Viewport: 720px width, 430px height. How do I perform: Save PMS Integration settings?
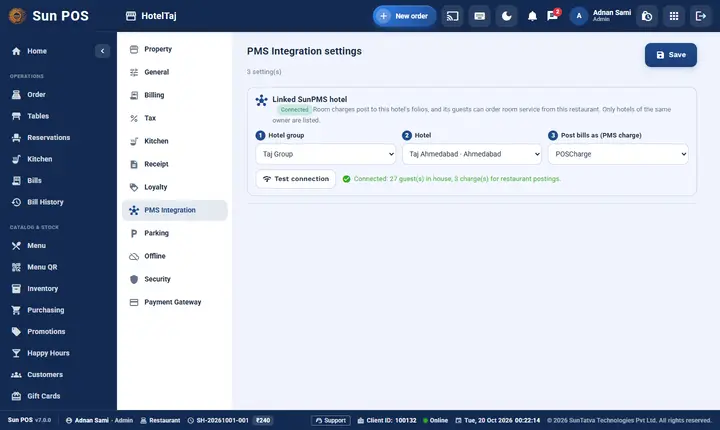click(x=670, y=55)
